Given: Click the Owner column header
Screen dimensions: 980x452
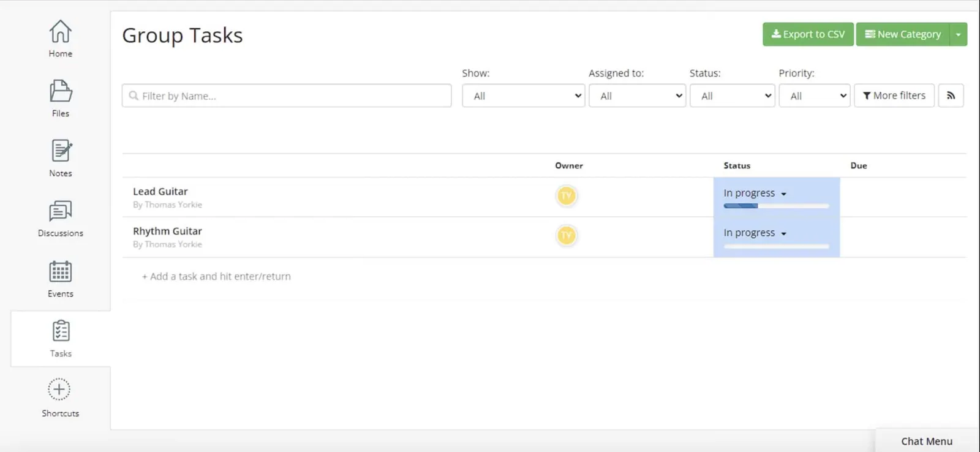Looking at the screenshot, I should pyautogui.click(x=569, y=165).
